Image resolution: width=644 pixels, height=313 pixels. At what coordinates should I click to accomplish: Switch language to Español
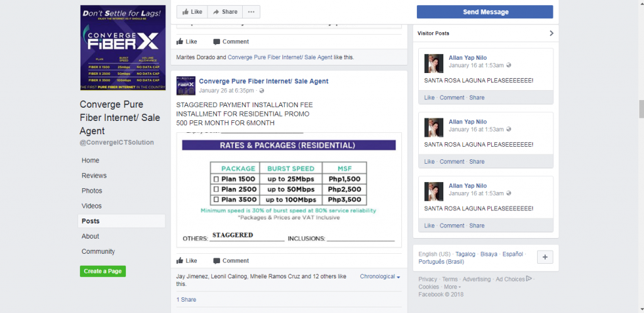513,254
